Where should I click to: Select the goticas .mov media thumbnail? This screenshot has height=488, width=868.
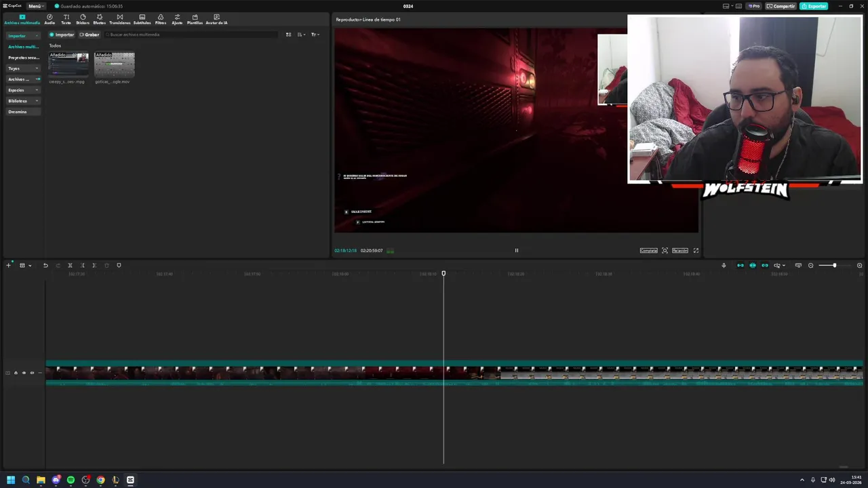[115, 64]
